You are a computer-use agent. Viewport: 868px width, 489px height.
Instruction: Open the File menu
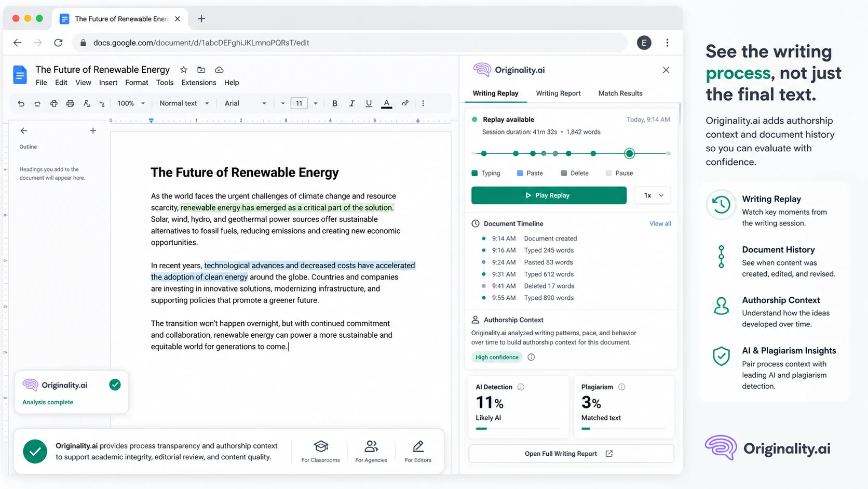[42, 83]
